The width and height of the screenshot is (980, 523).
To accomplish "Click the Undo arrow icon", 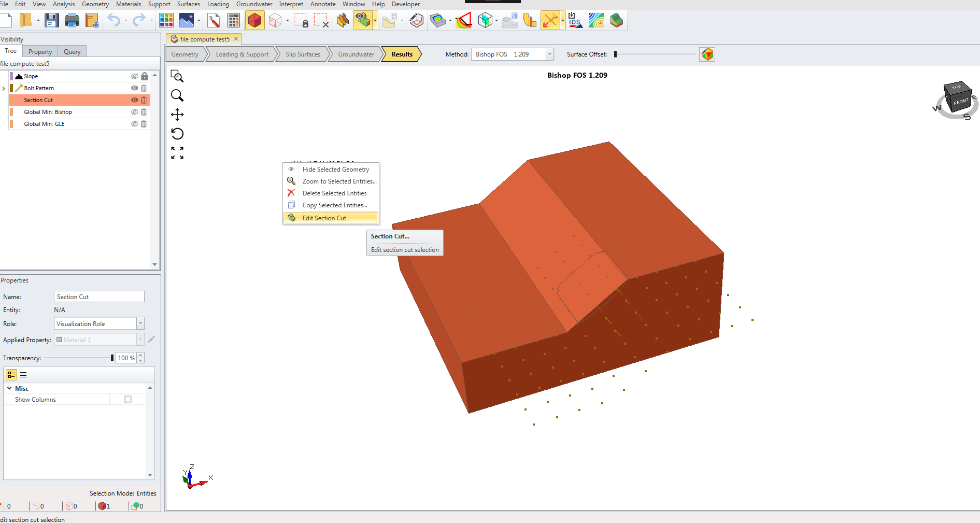I will [x=113, y=21].
